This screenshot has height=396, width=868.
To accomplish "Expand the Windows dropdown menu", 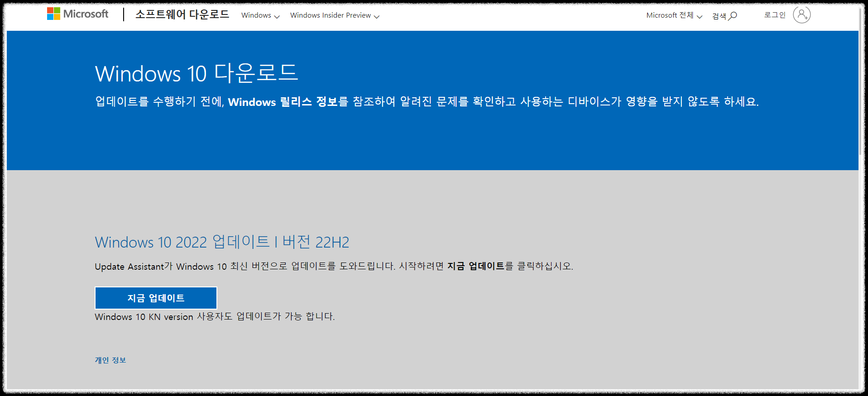I will (x=260, y=15).
